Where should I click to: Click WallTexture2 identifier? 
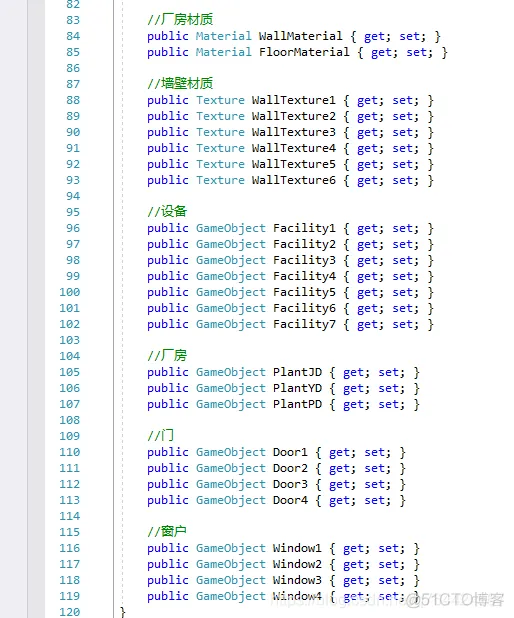[x=294, y=116]
